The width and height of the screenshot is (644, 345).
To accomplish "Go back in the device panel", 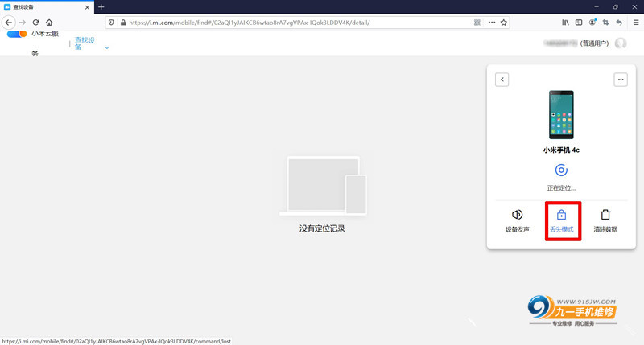I will (502, 80).
